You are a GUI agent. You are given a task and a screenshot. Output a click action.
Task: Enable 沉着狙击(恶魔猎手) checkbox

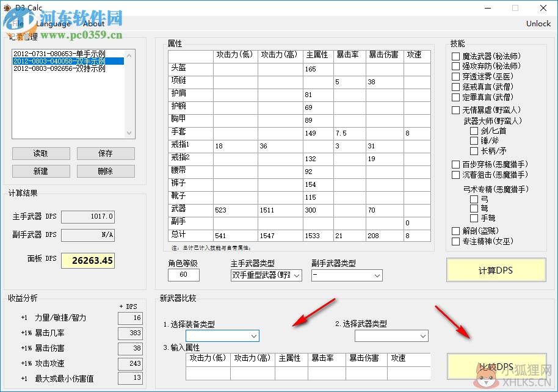pos(455,175)
